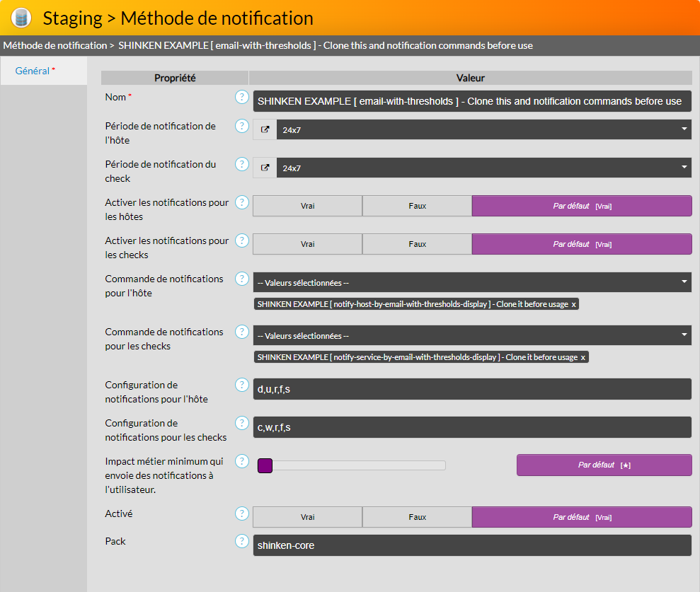
Task: Open external link icon for host notification period
Action: point(265,129)
